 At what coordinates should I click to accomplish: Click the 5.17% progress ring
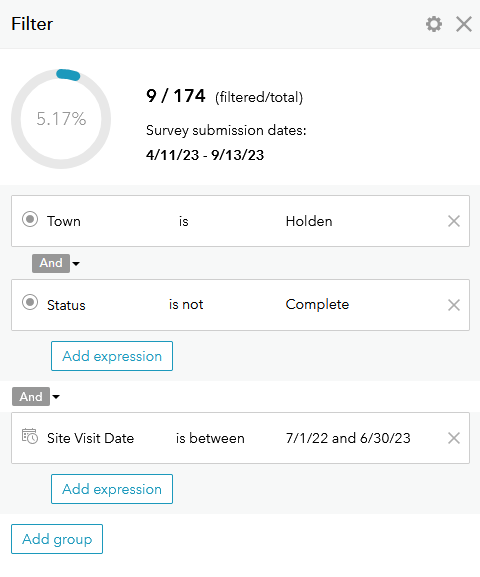[61, 119]
